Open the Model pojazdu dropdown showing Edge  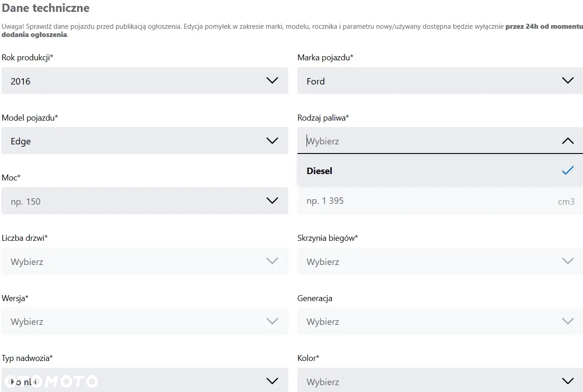tap(145, 141)
